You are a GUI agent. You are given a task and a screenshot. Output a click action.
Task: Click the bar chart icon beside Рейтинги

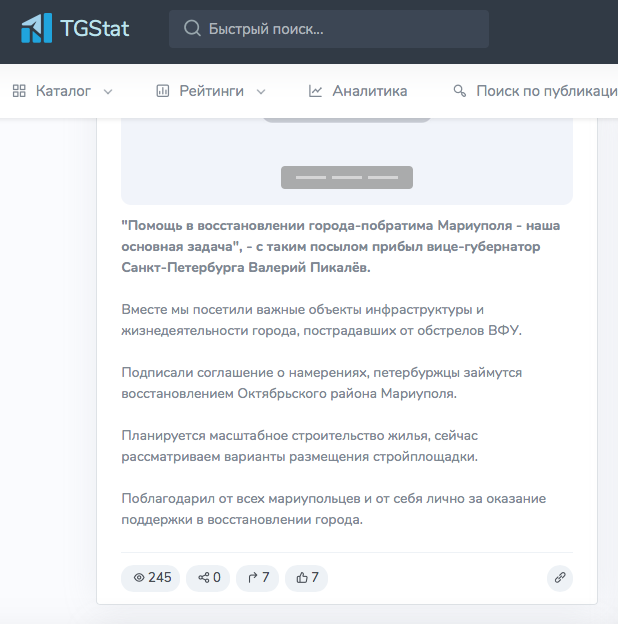[163, 91]
